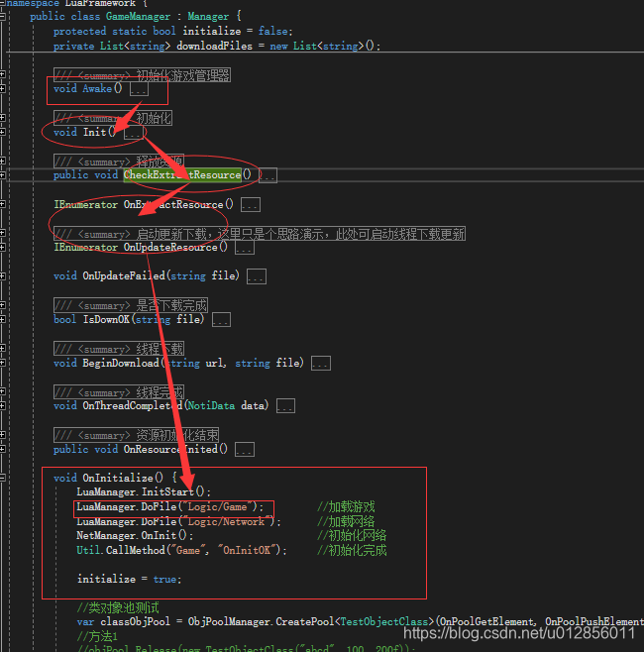Click margin plus marker beside OnUpdateFailed line

pos(3,276)
